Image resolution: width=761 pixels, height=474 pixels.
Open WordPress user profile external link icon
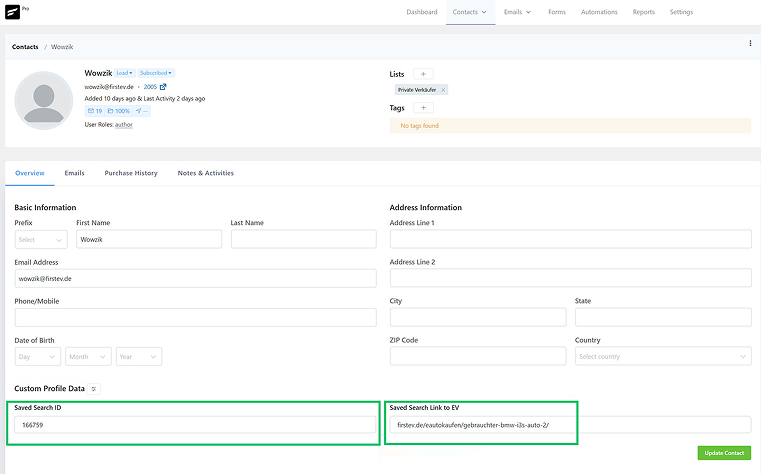(x=163, y=87)
